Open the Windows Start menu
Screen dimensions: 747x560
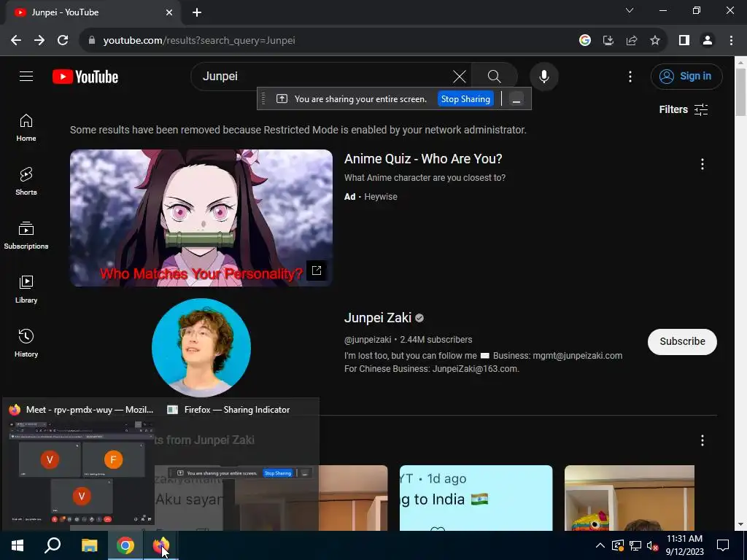[x=18, y=545]
